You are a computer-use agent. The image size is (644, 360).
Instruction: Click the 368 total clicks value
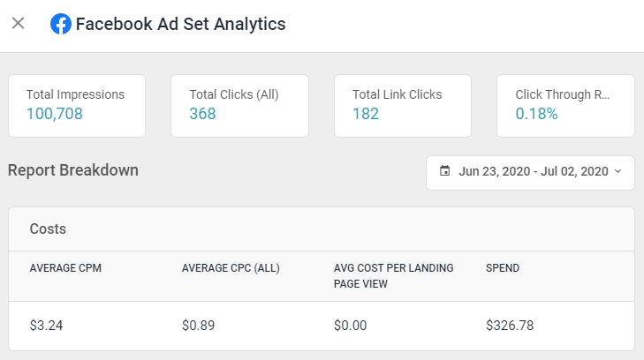point(202,114)
